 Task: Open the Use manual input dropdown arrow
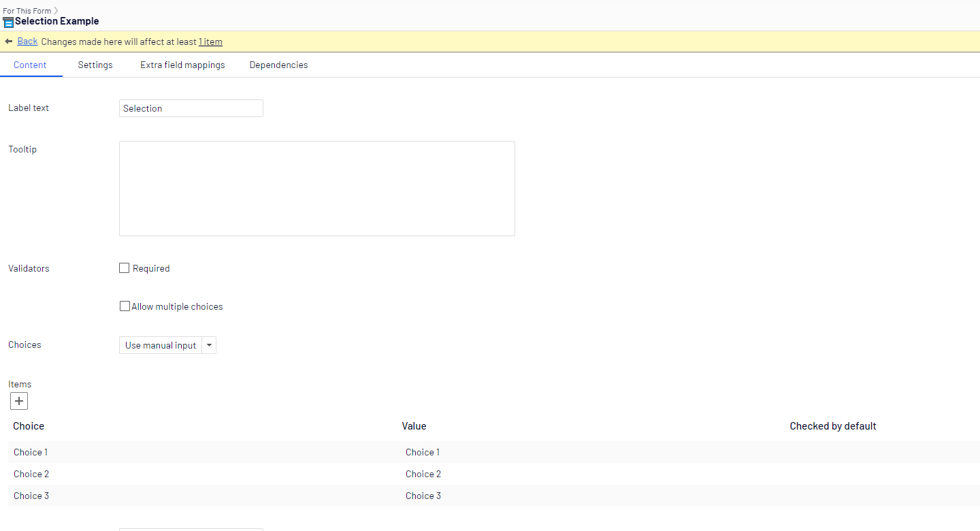210,345
